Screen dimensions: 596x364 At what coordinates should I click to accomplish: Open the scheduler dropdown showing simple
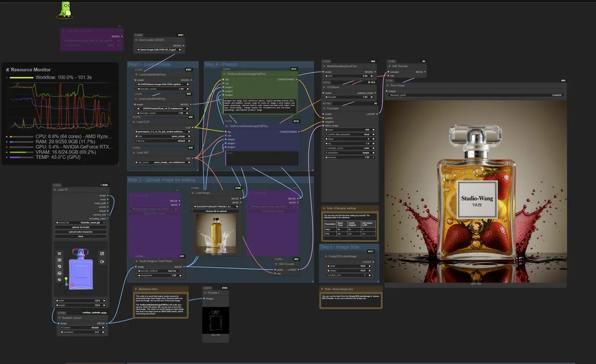351,152
